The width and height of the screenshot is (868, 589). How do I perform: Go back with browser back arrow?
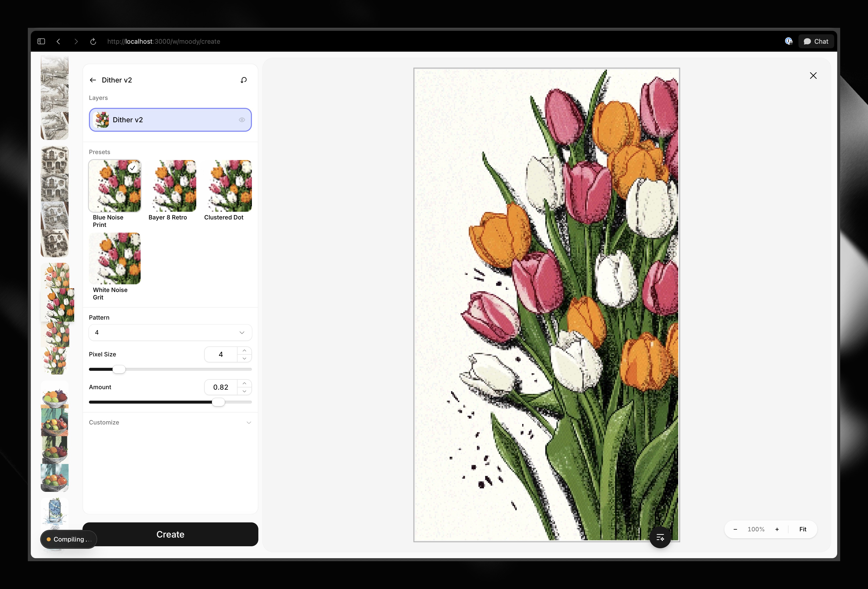pyautogui.click(x=59, y=42)
